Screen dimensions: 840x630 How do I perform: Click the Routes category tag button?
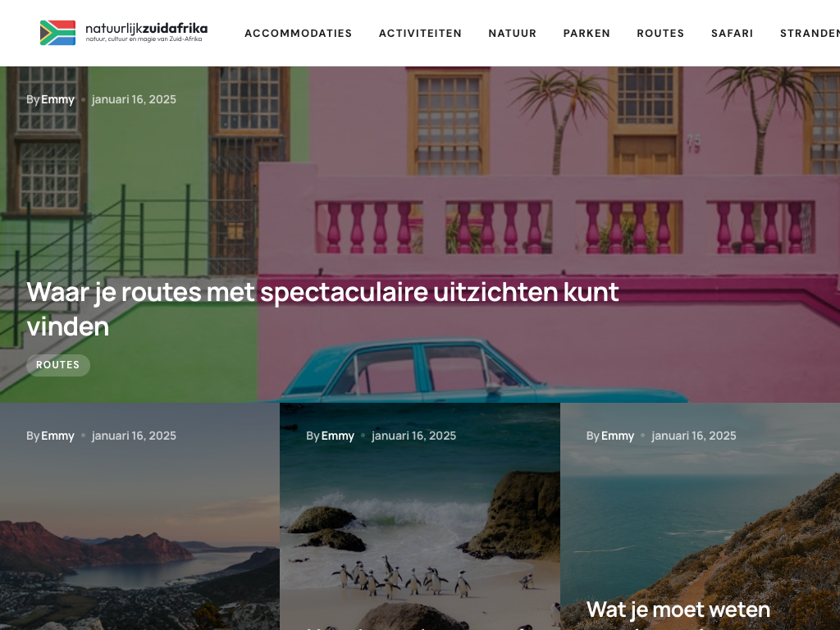[58, 365]
